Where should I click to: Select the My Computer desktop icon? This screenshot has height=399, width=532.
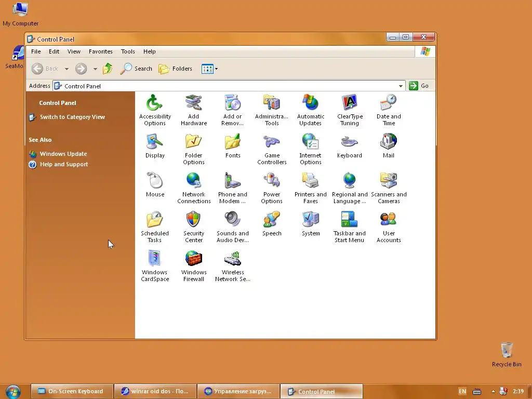point(20,14)
